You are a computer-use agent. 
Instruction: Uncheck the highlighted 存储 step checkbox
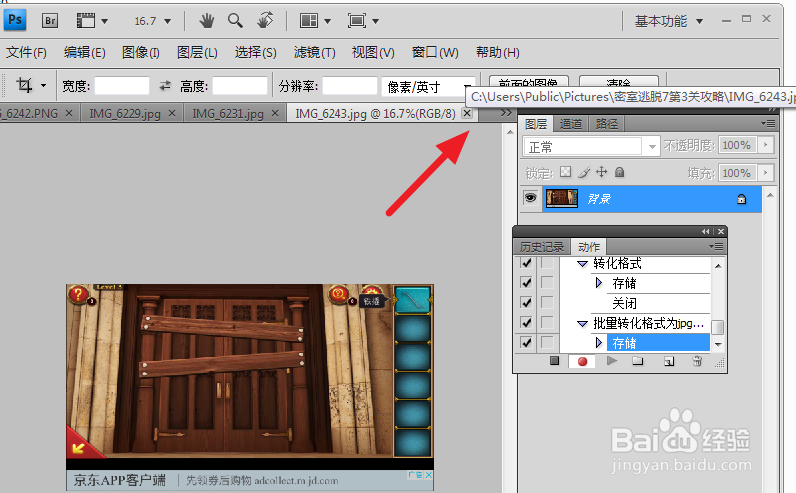pyautogui.click(x=526, y=343)
